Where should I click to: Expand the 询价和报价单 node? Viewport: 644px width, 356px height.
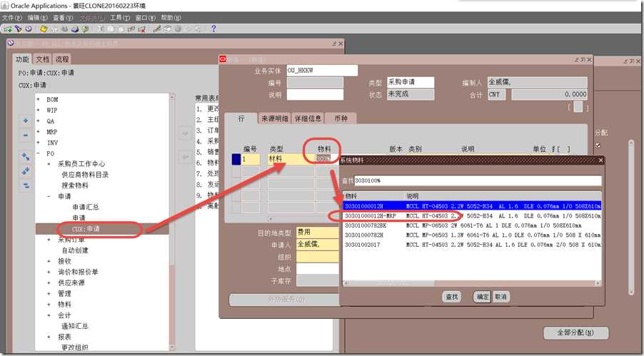pos(49,272)
